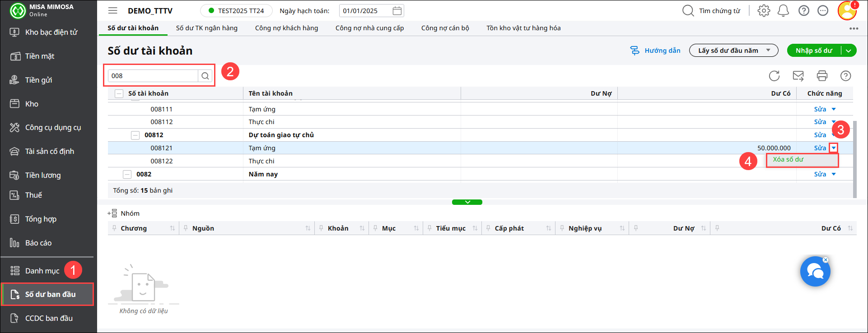This screenshot has width=868, height=333.
Task: Click Sửa for account 008112
Action: tap(820, 122)
